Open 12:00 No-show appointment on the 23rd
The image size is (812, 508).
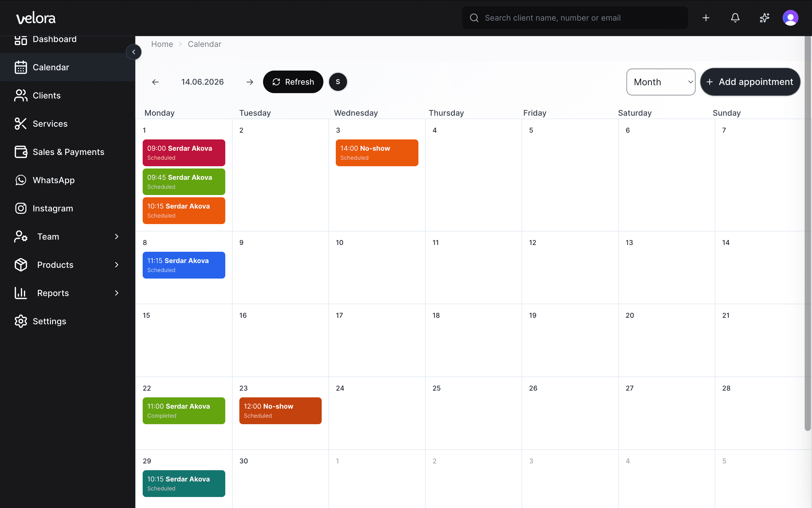280,411
